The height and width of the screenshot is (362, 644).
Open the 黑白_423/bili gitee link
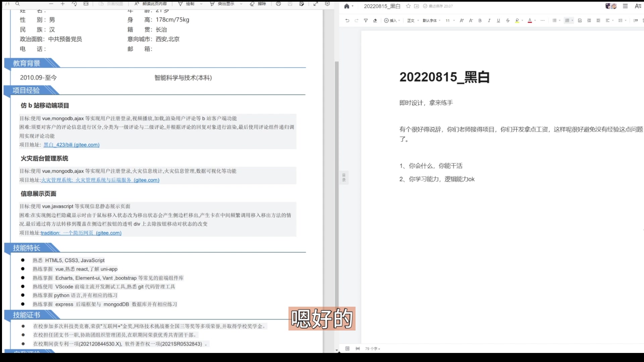pyautogui.click(x=71, y=145)
